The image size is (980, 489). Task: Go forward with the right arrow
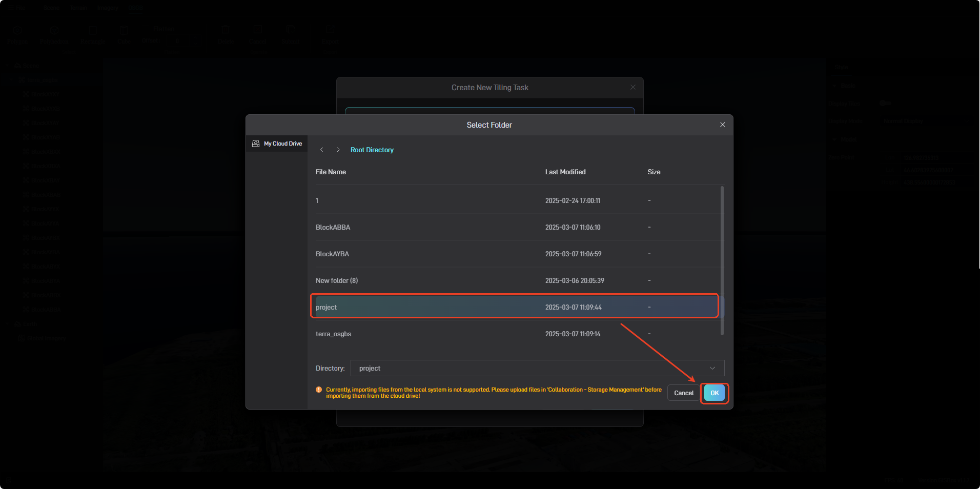coord(338,150)
